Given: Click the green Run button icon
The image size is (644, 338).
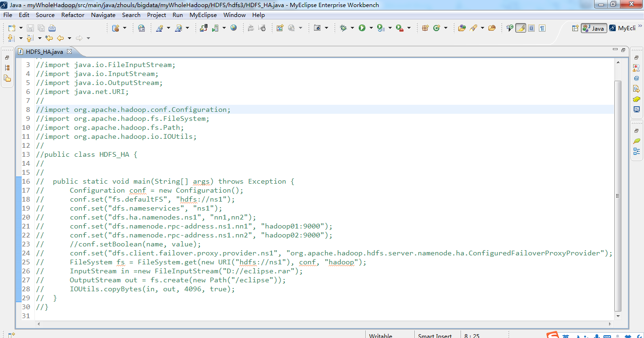Looking at the screenshot, I should pos(362,28).
